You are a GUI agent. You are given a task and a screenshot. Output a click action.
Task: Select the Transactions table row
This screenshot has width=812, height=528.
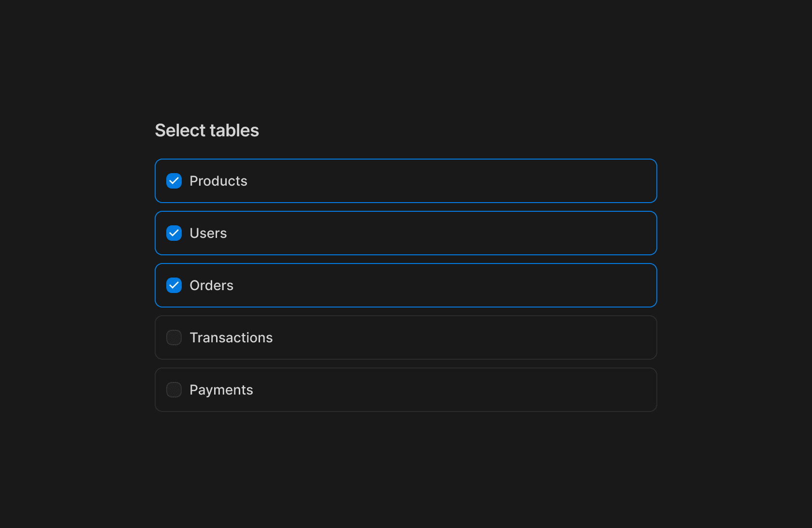coord(406,337)
